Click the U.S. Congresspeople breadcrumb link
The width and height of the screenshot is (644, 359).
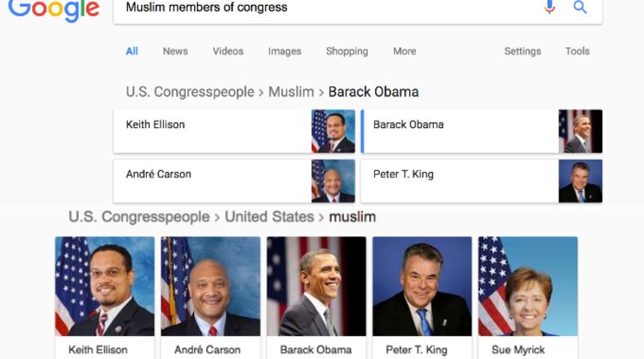click(x=190, y=92)
